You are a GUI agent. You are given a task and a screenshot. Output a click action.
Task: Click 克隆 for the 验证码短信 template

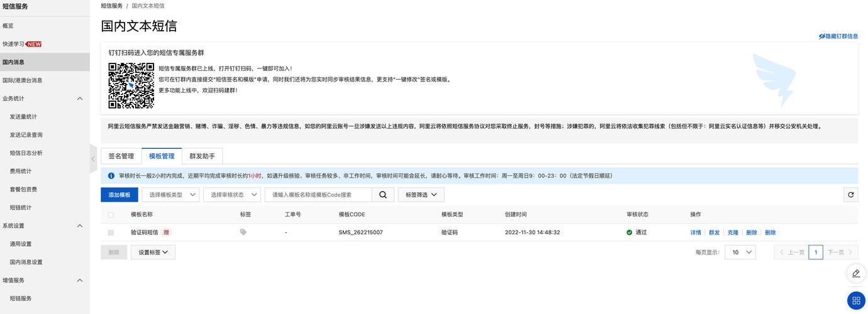733,232
